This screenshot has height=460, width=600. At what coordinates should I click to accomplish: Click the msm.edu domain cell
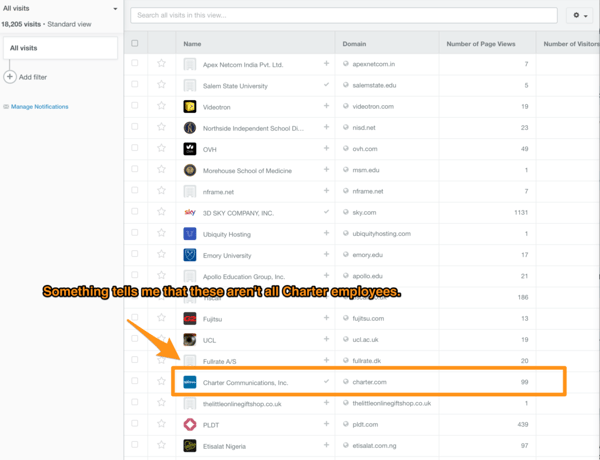tap(366, 170)
